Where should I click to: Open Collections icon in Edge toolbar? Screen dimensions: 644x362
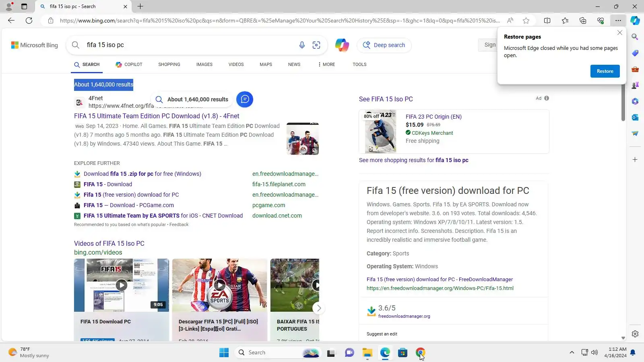point(583,21)
